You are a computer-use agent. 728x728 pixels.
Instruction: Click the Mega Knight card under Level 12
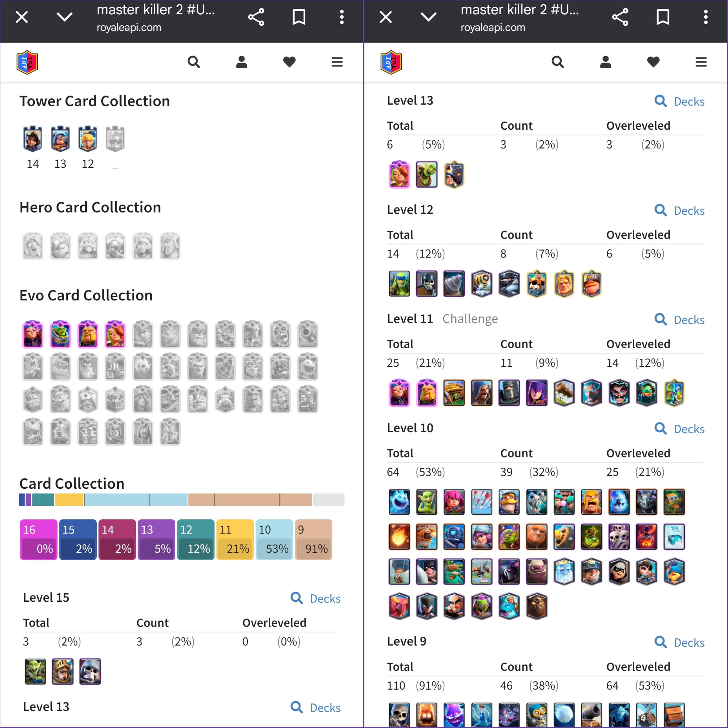pyautogui.click(x=509, y=283)
